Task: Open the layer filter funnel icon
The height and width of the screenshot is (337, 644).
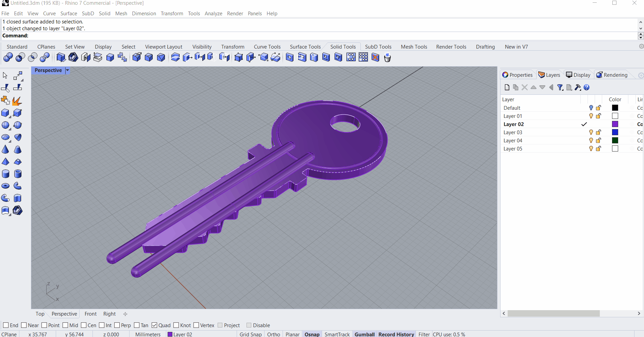Action: pos(560,87)
